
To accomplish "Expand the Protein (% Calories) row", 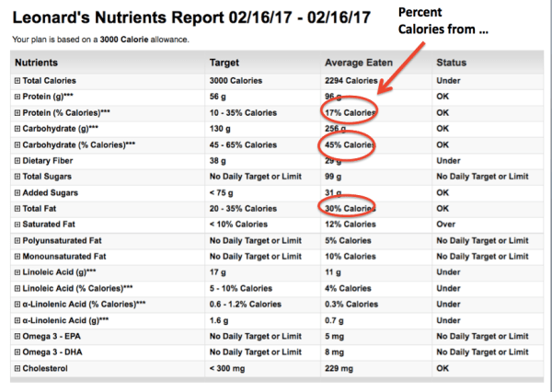I will (x=17, y=112).
